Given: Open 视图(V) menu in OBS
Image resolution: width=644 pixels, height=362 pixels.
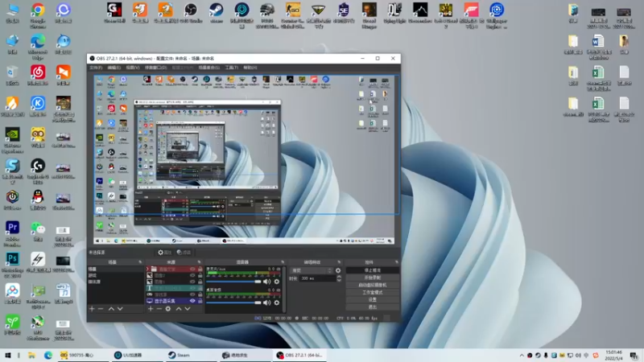Looking at the screenshot, I should click(132, 68).
